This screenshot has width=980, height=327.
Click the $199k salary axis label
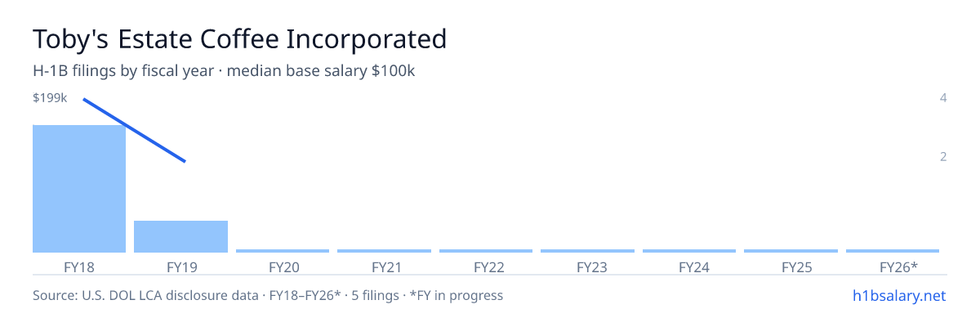point(49,98)
